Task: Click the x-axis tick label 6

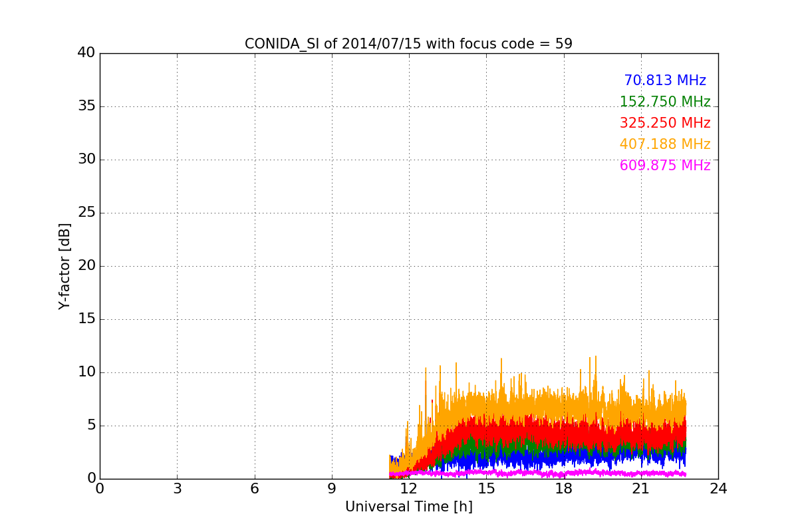Action: 255,489
